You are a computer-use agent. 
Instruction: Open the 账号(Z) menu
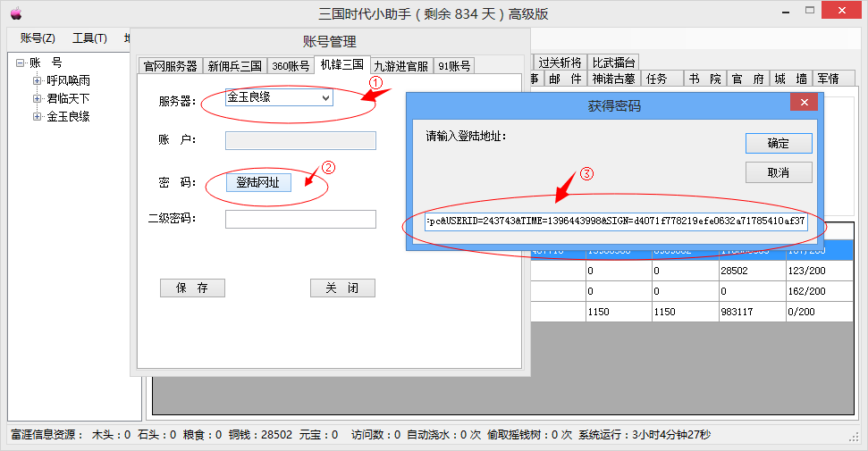[37, 38]
